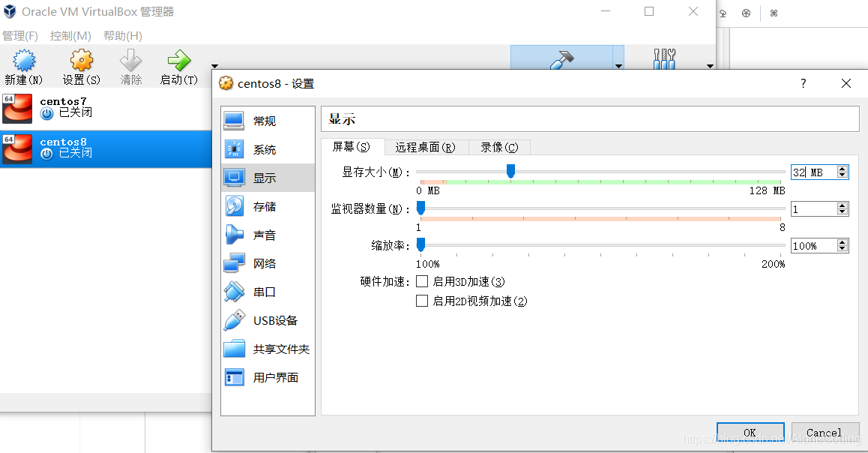Image resolution: width=868 pixels, height=453 pixels.
Task: Switch to the 录像(C) tab
Action: (499, 147)
